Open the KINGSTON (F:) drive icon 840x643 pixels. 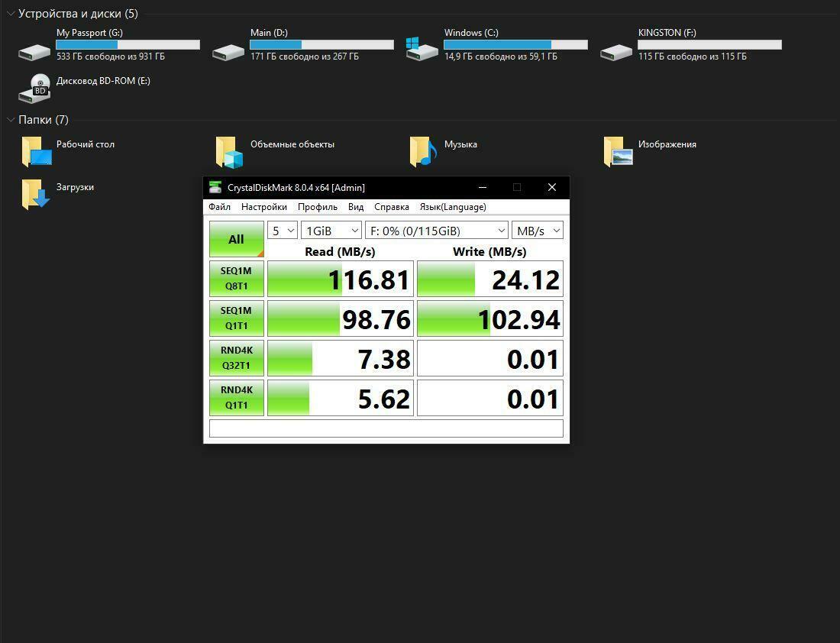[616, 52]
